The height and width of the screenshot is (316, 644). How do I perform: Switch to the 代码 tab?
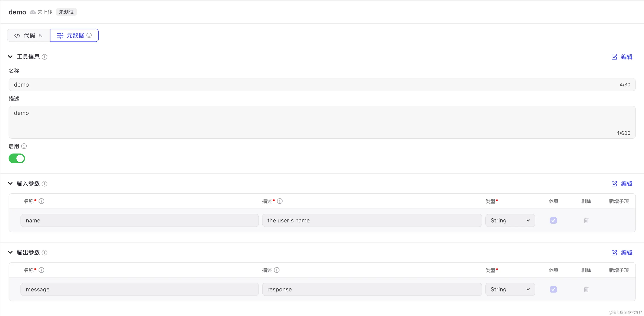(x=29, y=35)
